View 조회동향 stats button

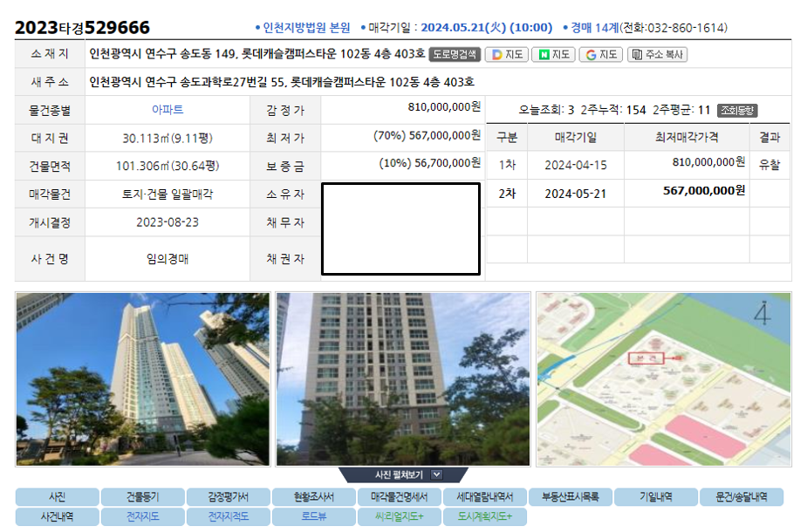point(736,110)
